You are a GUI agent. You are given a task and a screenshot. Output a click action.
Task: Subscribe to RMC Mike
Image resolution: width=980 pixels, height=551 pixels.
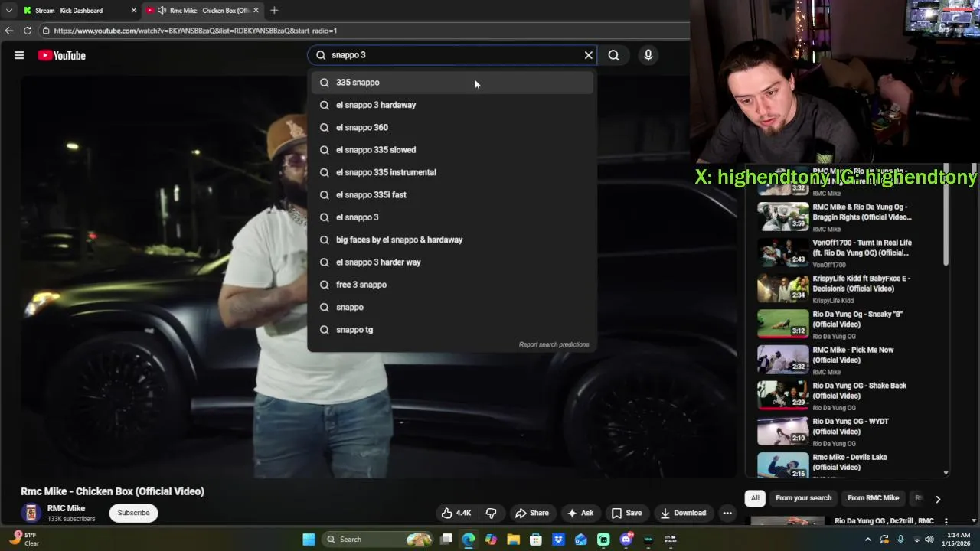coord(133,513)
